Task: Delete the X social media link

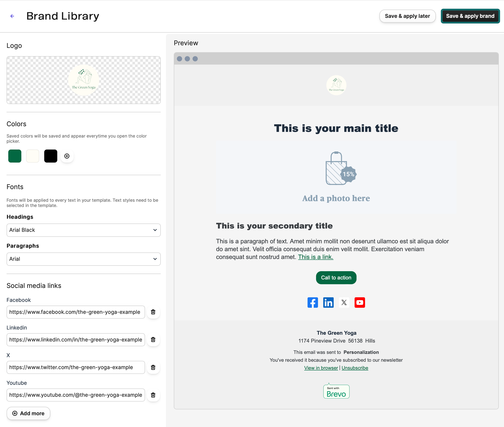Action: click(x=153, y=367)
